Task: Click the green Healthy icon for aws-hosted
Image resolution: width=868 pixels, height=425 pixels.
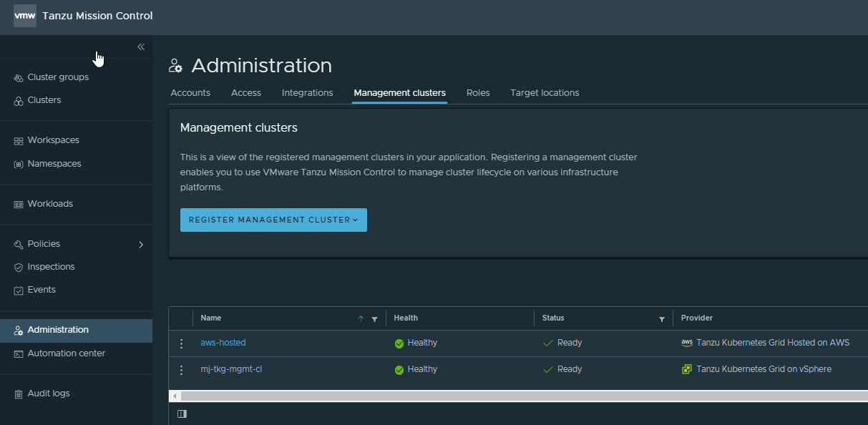Action: 399,343
